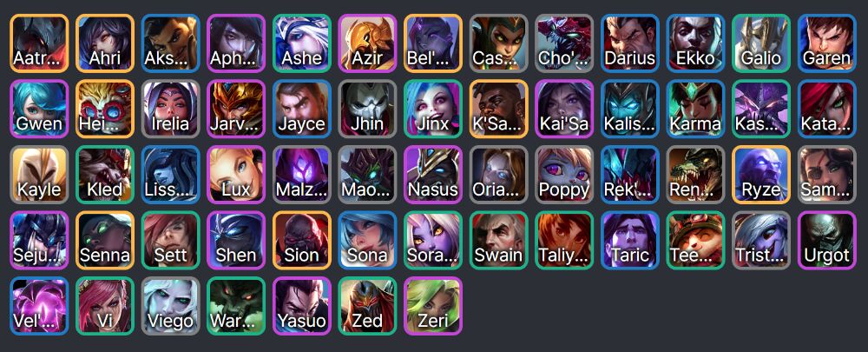Screen dimensions: 868x352
Task: Click the Lux champion portrait
Action: (236, 175)
